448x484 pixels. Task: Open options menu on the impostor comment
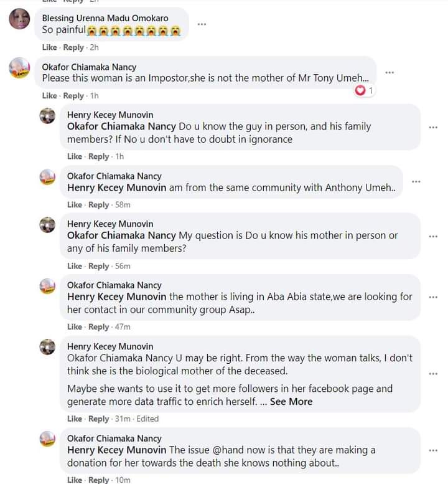[390, 73]
